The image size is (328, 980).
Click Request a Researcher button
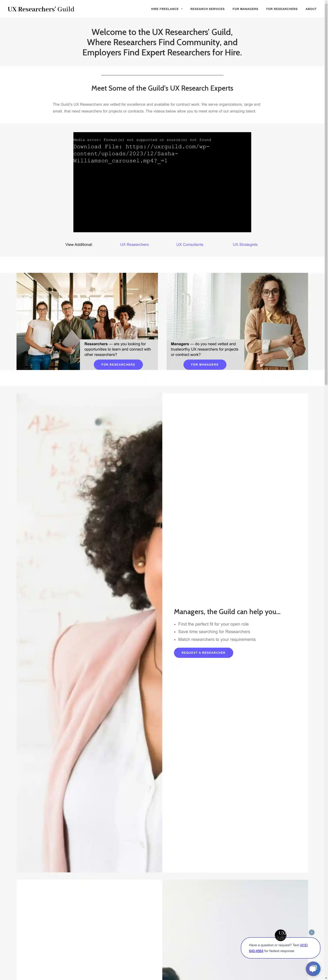(x=204, y=653)
